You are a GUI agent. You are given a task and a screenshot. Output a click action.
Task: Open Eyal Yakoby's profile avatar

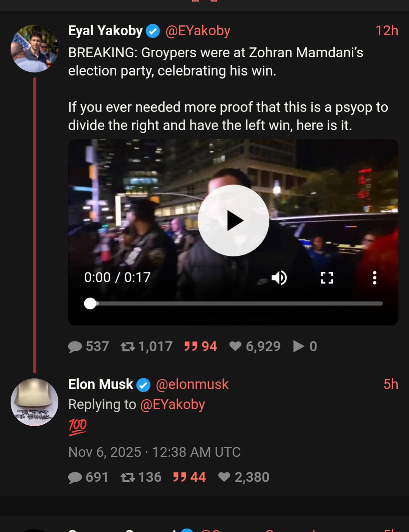pos(34,49)
